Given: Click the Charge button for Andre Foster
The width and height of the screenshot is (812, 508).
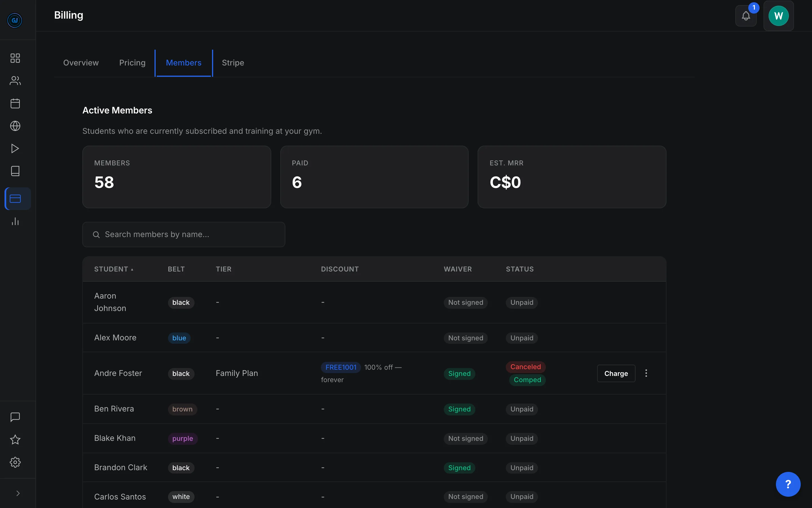Looking at the screenshot, I should point(616,373).
